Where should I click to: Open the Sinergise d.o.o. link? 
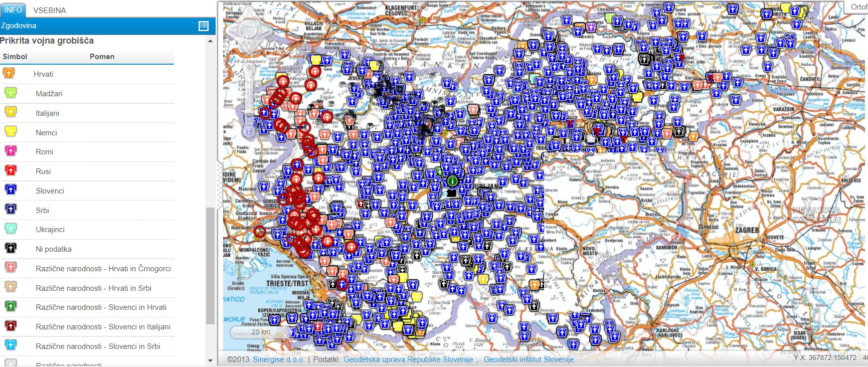278,359
